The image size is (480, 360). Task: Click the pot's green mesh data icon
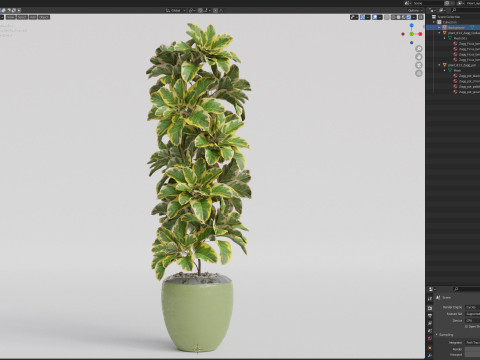[x=450, y=70]
